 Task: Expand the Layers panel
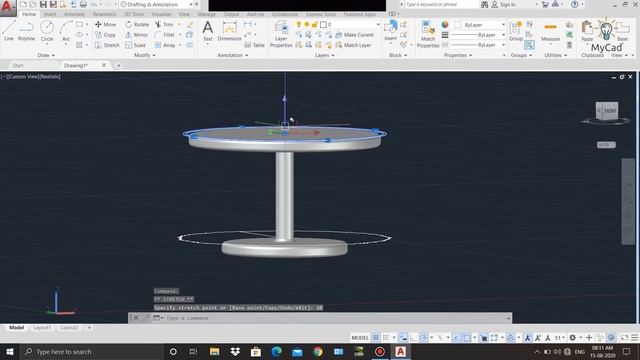(x=324, y=55)
